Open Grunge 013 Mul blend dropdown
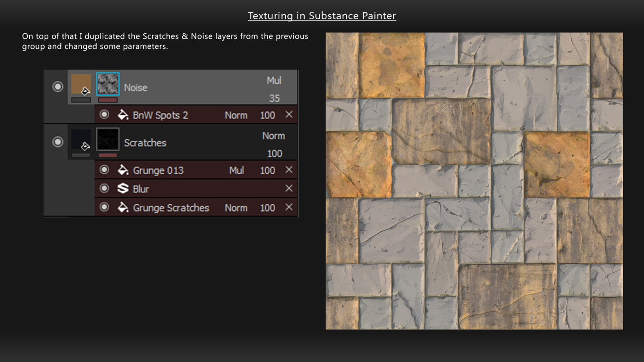This screenshot has height=362, width=644. click(x=237, y=171)
